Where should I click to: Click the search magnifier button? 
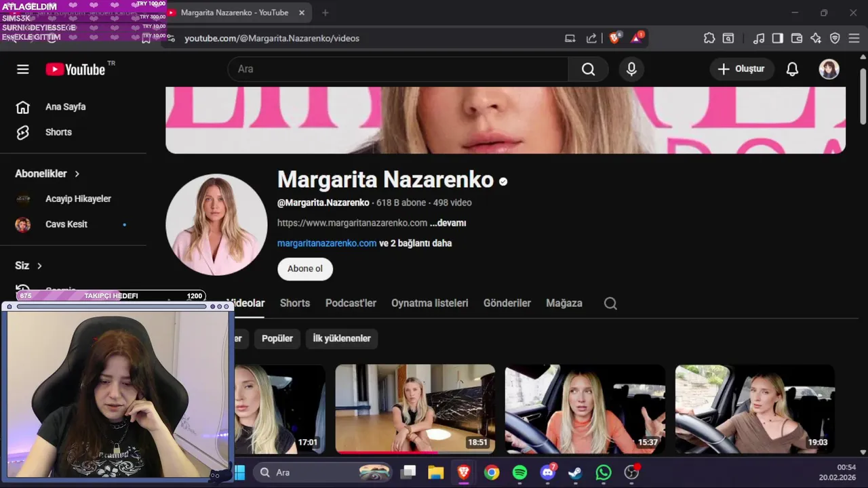[x=588, y=69]
